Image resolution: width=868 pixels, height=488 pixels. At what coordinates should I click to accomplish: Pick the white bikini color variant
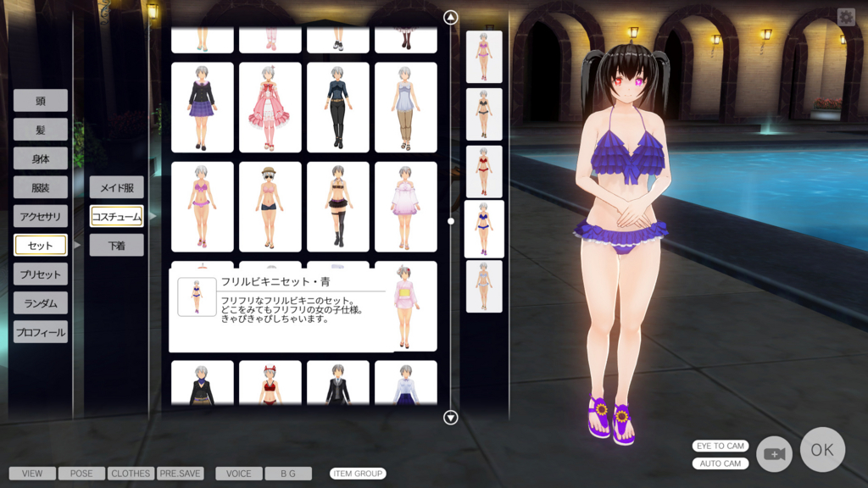coord(484,286)
